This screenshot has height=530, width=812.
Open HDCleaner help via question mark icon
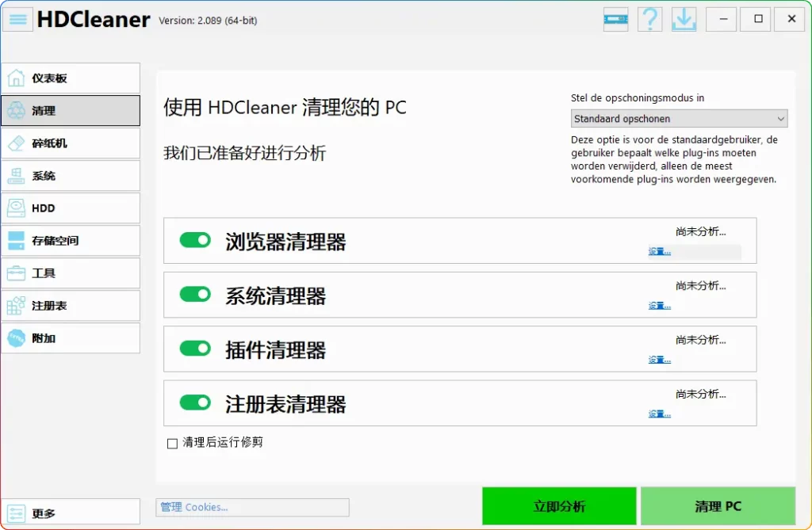click(x=649, y=18)
